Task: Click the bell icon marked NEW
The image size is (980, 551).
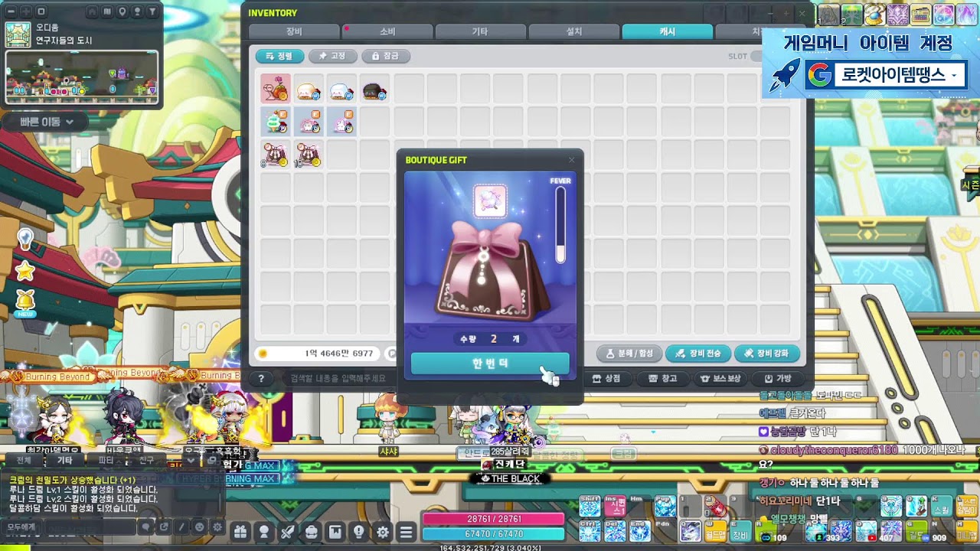Action: click(25, 303)
